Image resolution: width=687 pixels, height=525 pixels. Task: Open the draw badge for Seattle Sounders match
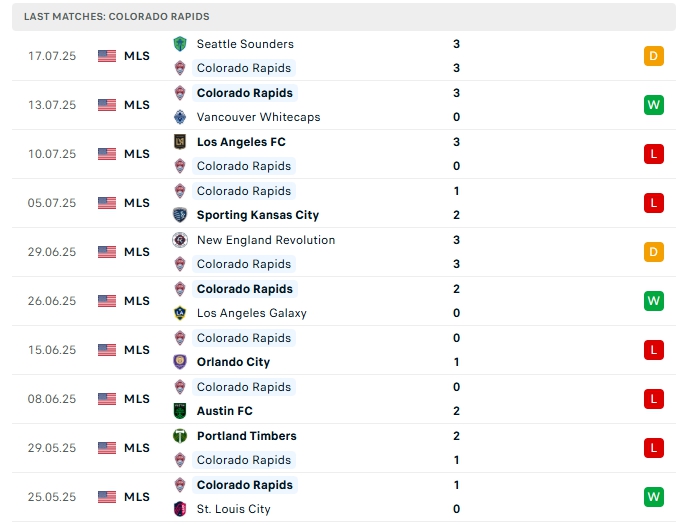(654, 56)
